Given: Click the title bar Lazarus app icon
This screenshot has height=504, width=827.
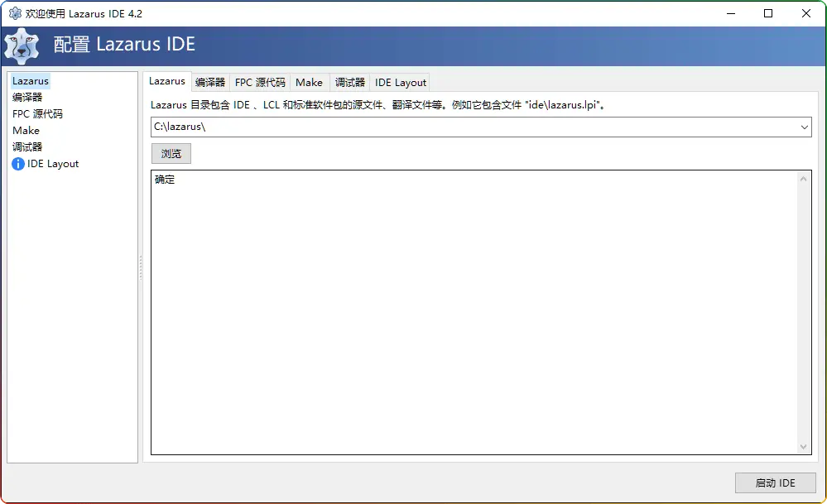Looking at the screenshot, I should point(15,13).
